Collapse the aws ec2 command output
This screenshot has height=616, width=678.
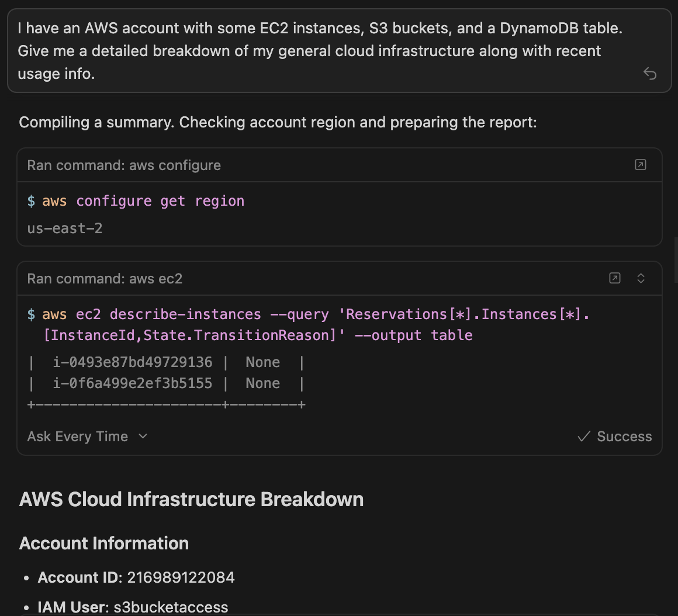point(641,278)
